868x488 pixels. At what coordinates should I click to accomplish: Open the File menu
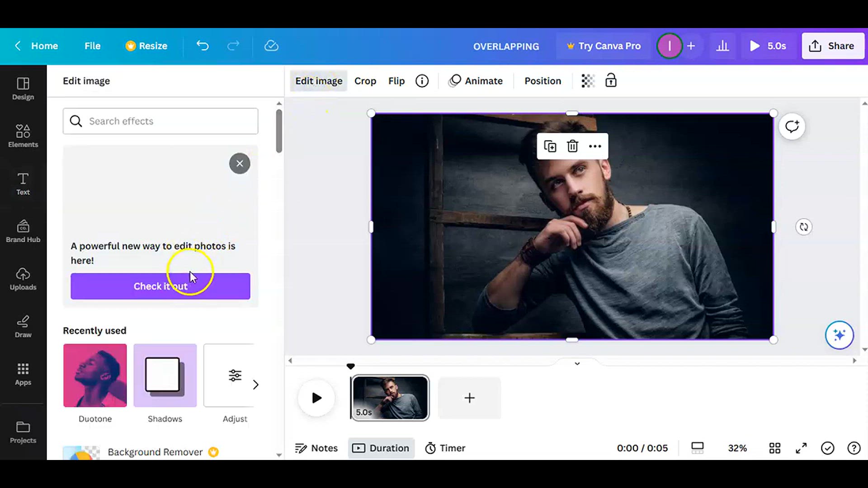92,46
